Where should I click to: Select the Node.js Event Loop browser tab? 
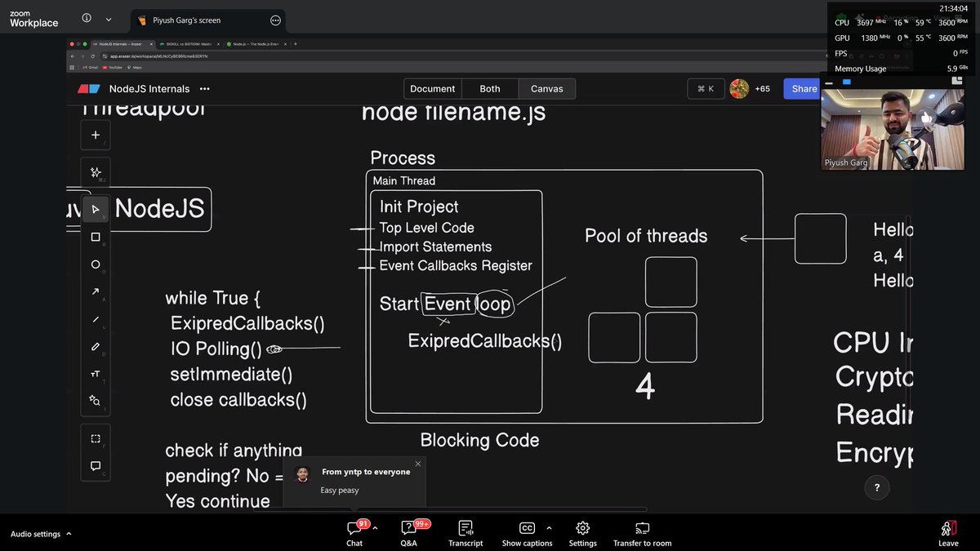click(256, 43)
